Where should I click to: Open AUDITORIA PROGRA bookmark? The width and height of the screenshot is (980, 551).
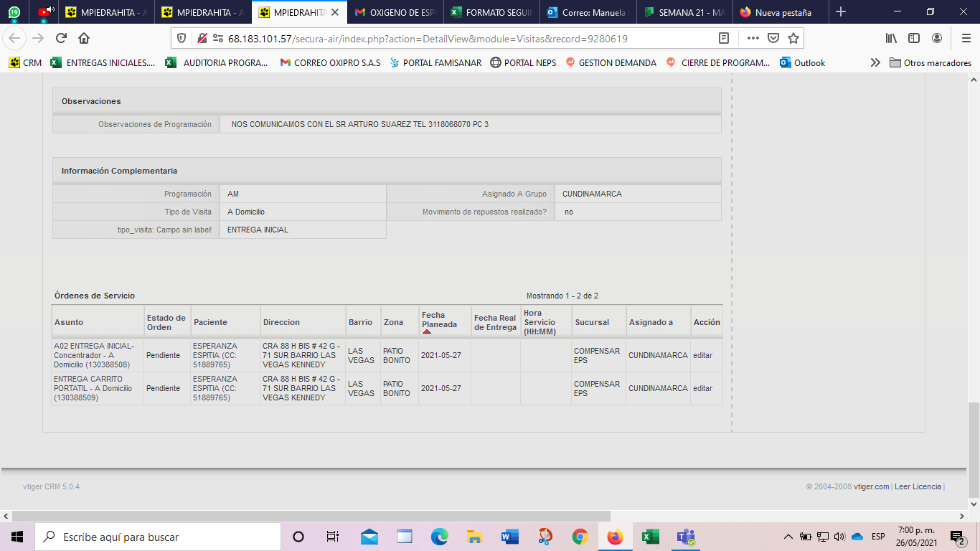tap(217, 62)
